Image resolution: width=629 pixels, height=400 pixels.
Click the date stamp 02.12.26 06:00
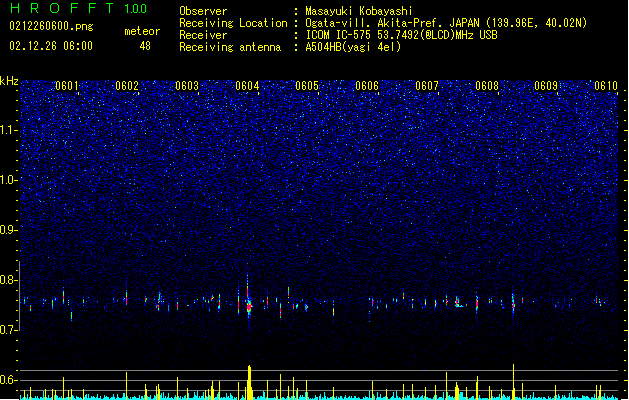point(51,46)
